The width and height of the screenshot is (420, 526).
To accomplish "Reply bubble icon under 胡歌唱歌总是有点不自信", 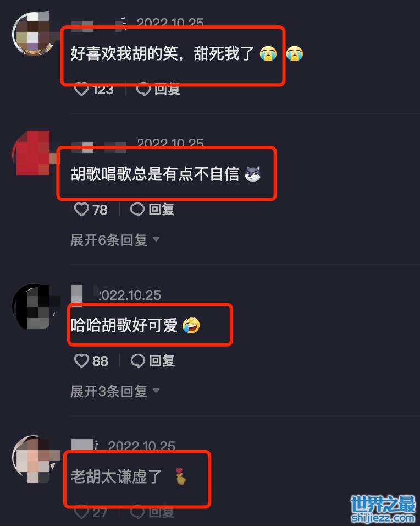I will [x=137, y=210].
